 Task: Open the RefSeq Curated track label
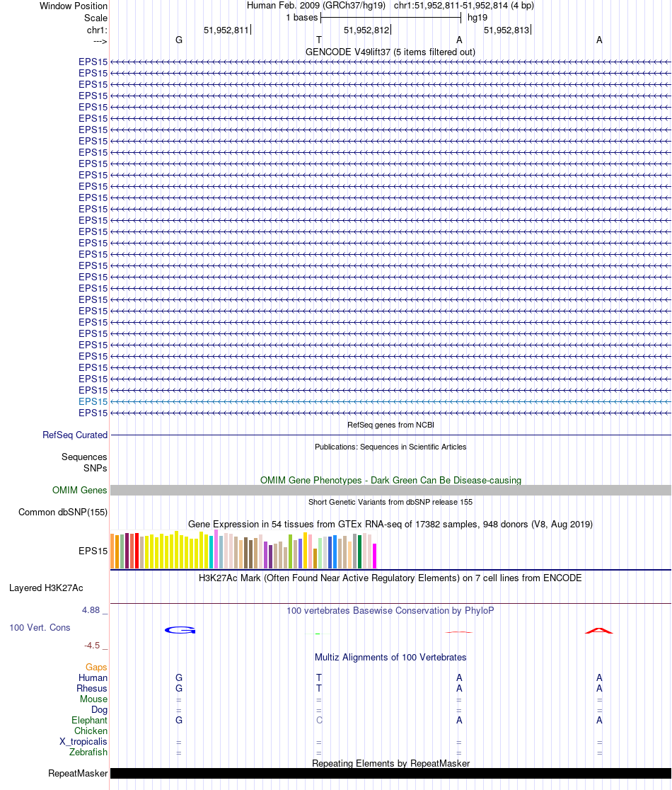click(75, 435)
